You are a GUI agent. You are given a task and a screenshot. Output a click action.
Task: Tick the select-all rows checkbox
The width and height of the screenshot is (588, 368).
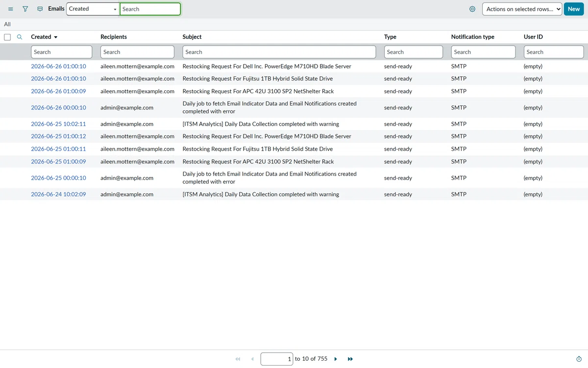click(x=7, y=37)
